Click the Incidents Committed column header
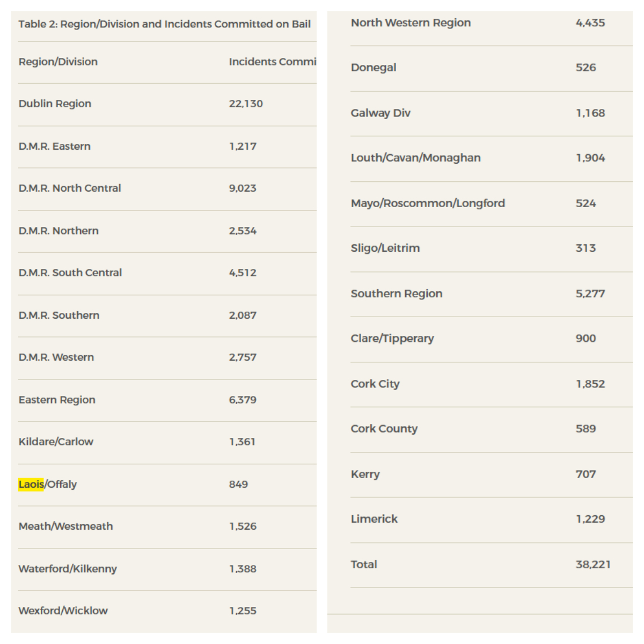644x644 pixels. coord(272,62)
